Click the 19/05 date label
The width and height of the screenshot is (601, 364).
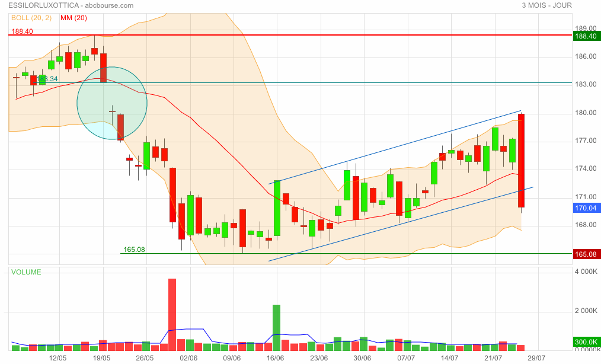(101, 358)
